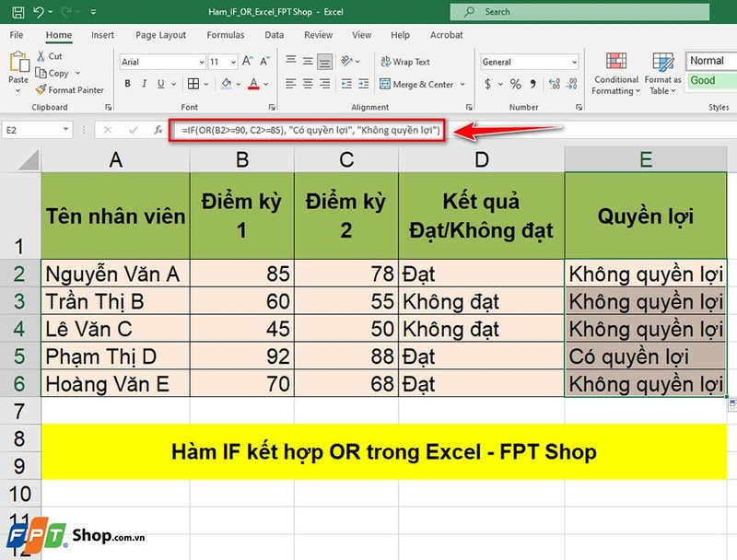Toggle Underline formatting
Image resolution: width=737 pixels, height=560 pixels.
[x=160, y=84]
